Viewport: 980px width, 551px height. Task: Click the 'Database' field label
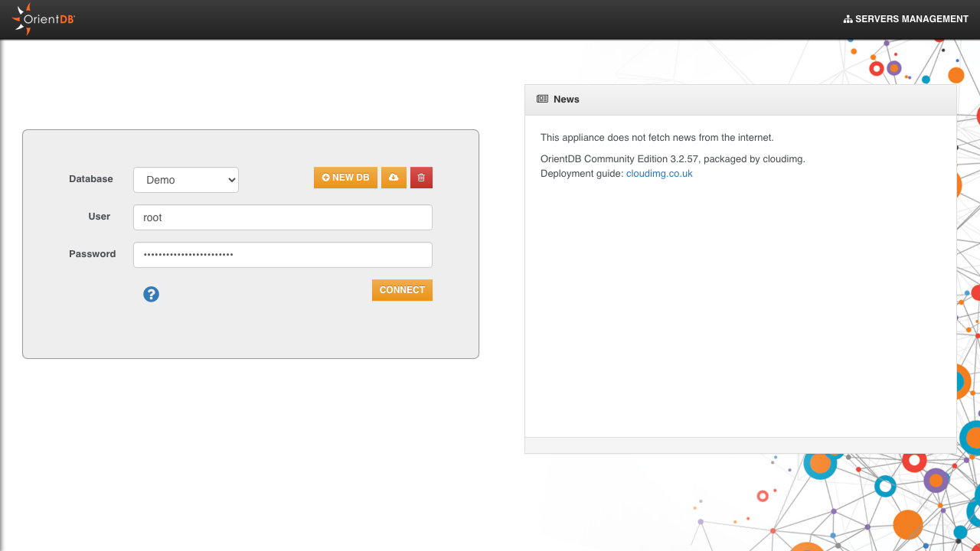pos(91,179)
